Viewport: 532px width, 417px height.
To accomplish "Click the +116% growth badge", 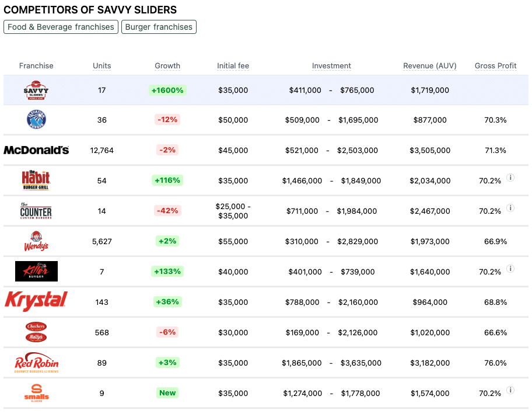I will click(x=167, y=180).
